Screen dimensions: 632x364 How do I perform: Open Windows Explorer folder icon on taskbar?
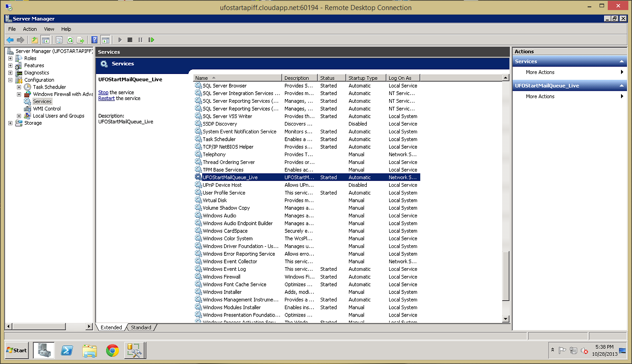click(90, 350)
